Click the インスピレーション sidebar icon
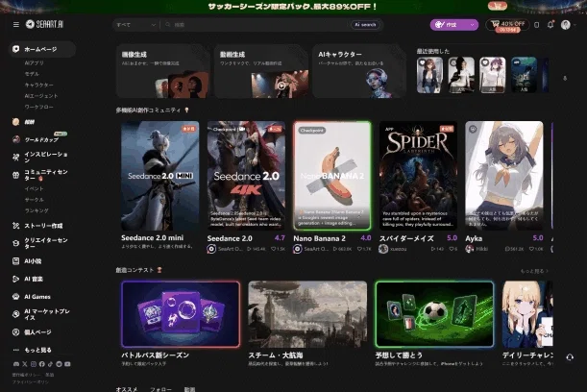The height and width of the screenshot is (392, 587). coord(15,157)
